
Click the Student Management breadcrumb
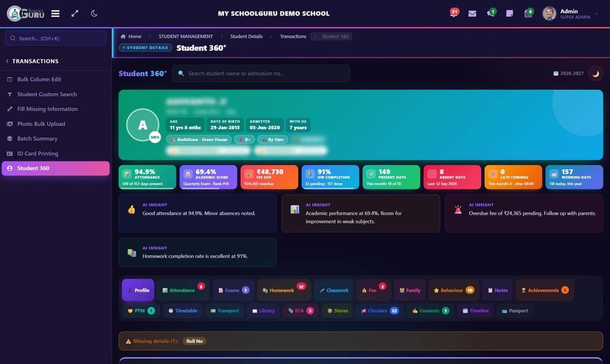186,37
